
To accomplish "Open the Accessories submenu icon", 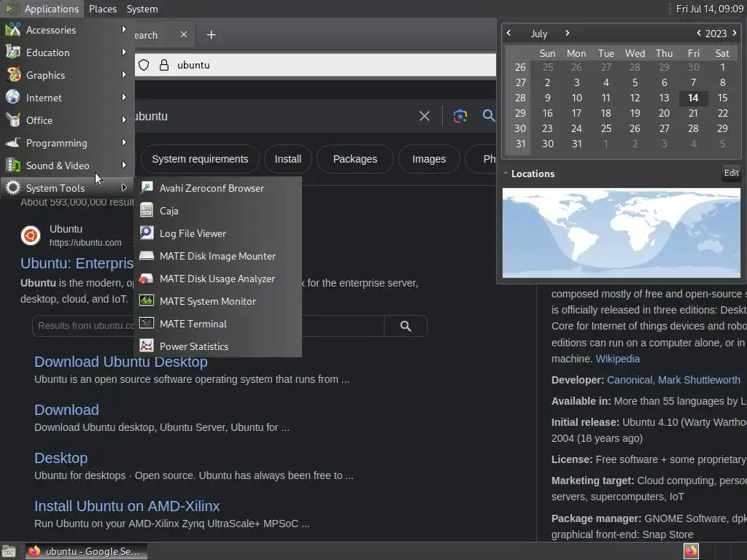I will click(13, 29).
